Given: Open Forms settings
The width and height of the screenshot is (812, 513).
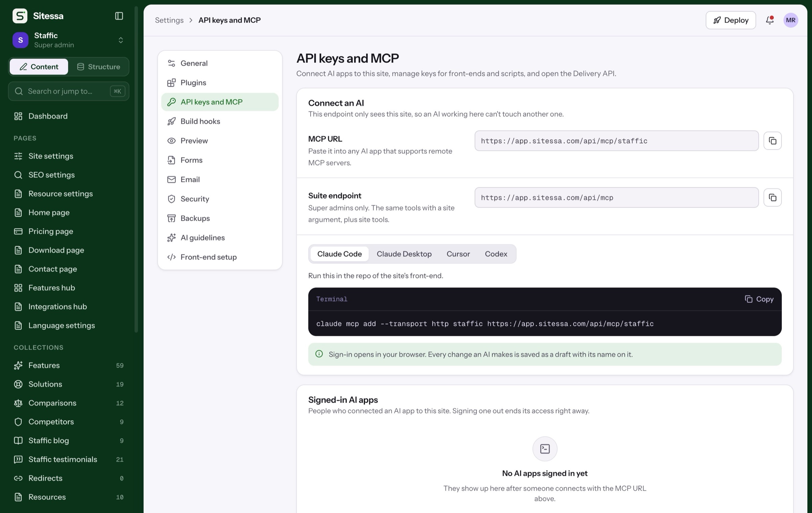Looking at the screenshot, I should 220,160.
